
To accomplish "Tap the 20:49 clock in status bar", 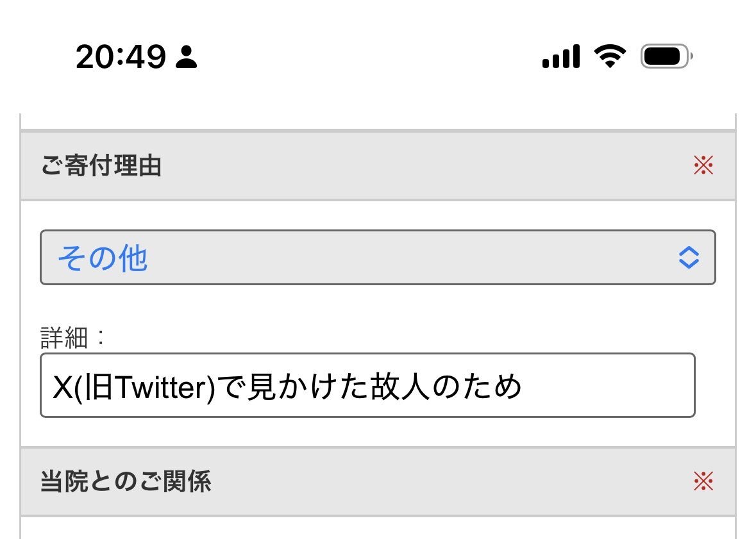I will [121, 58].
